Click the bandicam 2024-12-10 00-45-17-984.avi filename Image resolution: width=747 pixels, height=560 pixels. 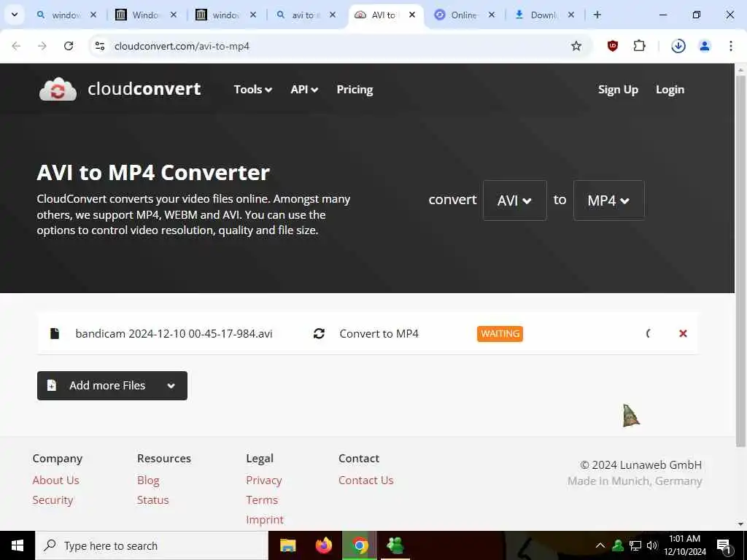point(174,334)
